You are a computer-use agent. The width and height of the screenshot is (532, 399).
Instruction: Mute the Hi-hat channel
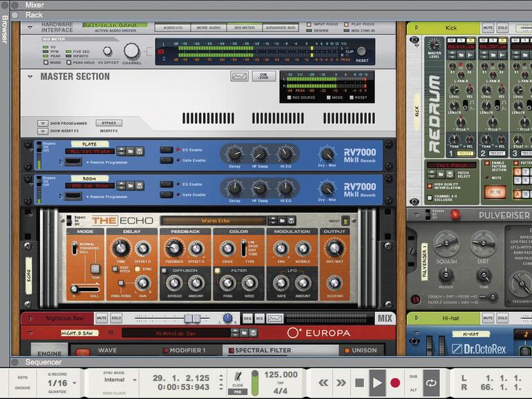click(x=488, y=318)
